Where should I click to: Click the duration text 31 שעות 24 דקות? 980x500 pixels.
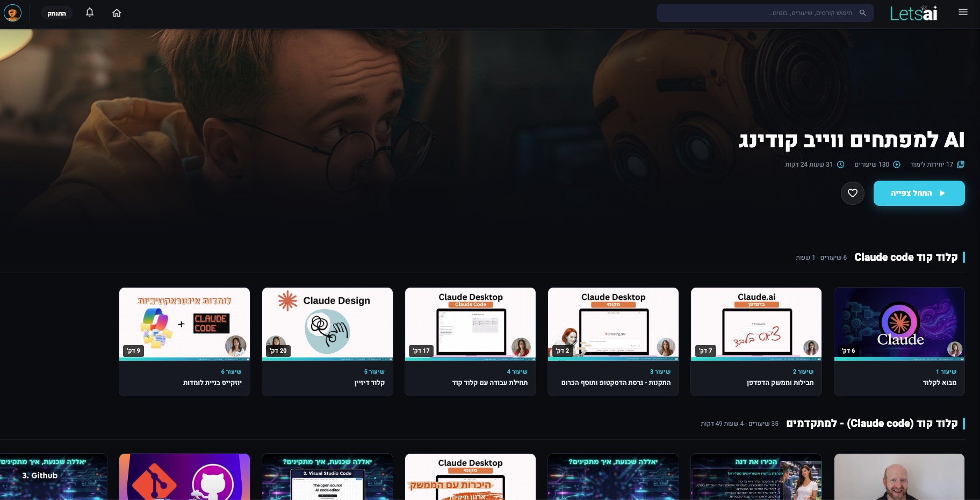pyautogui.click(x=809, y=165)
